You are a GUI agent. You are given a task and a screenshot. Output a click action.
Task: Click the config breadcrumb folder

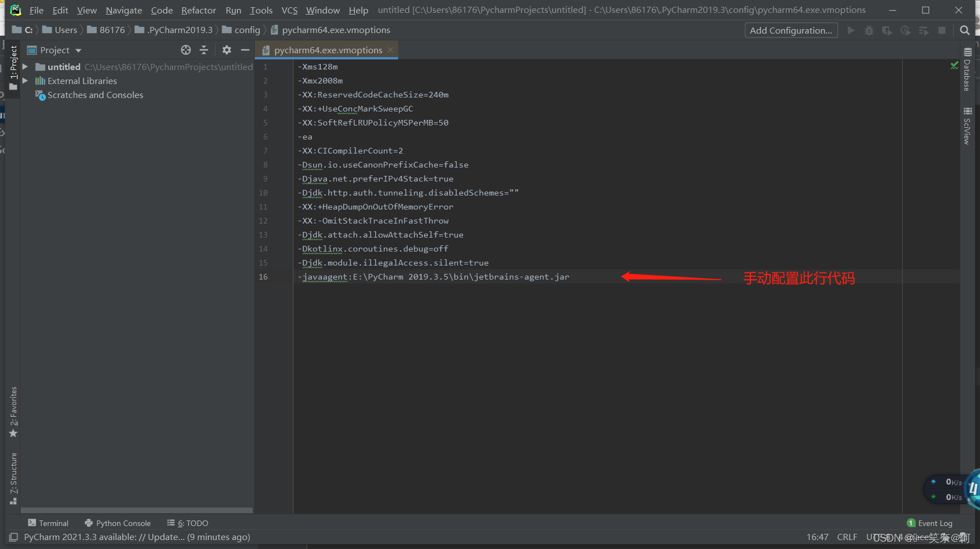pyautogui.click(x=241, y=30)
